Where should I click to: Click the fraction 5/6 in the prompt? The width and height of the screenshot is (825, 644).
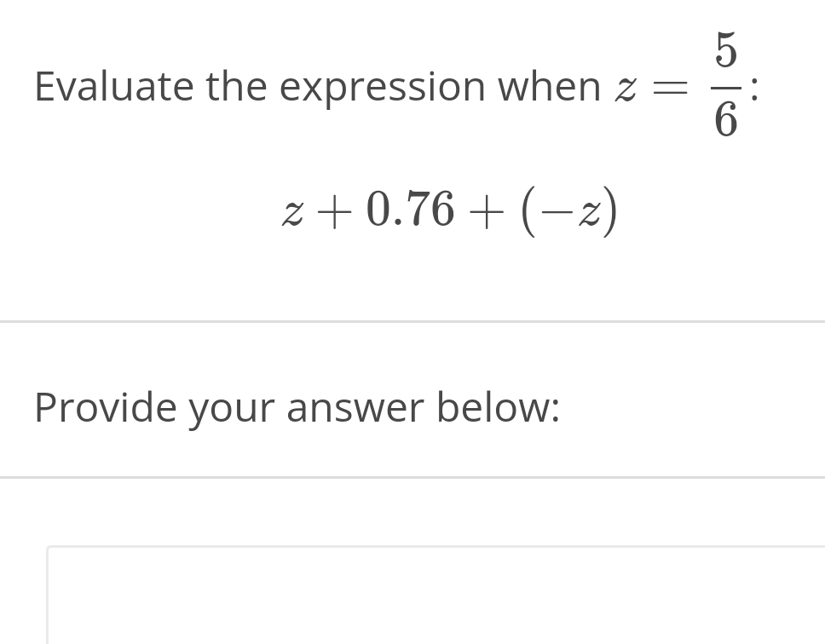coord(725,85)
